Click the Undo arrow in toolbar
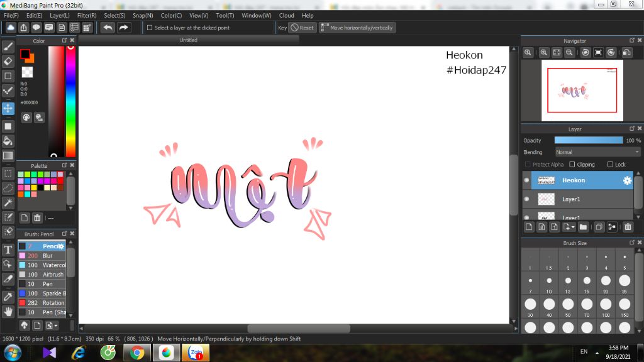 [x=108, y=28]
